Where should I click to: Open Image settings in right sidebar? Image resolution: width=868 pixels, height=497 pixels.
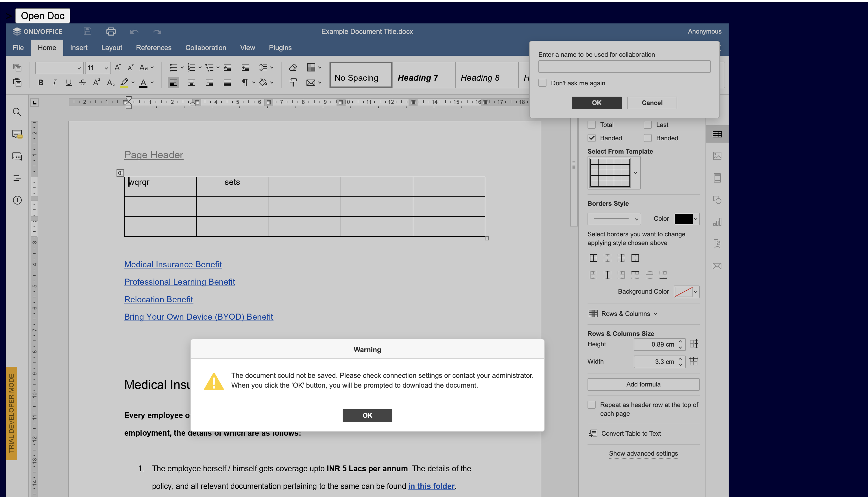[717, 156]
